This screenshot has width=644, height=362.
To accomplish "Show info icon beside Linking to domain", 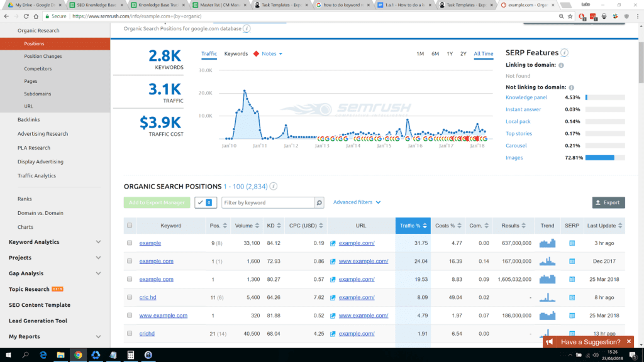I will pos(561,65).
